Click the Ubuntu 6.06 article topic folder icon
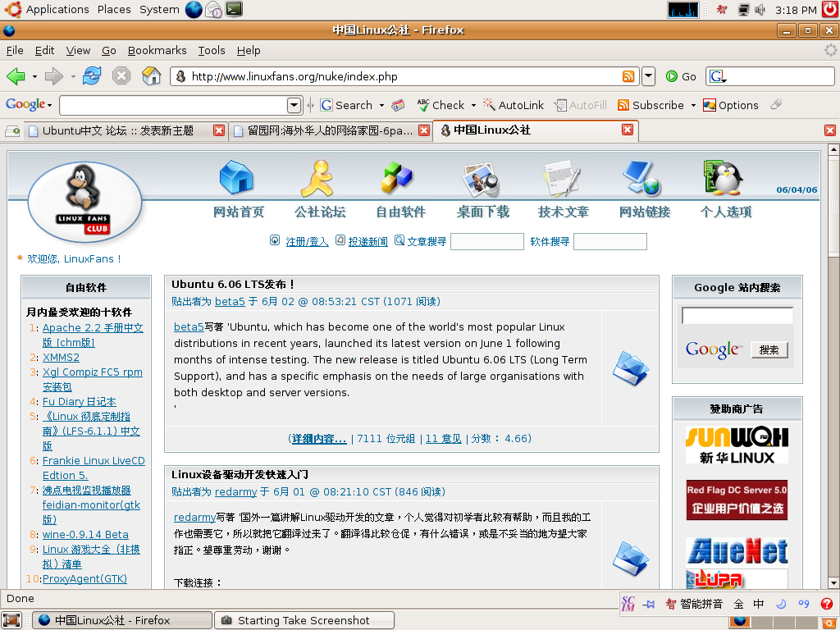Viewport: 840px width, 630px height. click(x=631, y=368)
